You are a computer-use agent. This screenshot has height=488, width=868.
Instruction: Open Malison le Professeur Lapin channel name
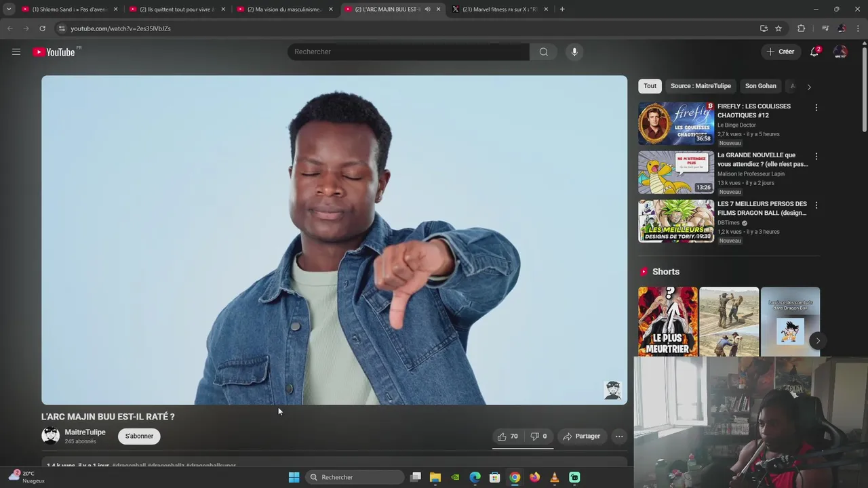click(751, 174)
